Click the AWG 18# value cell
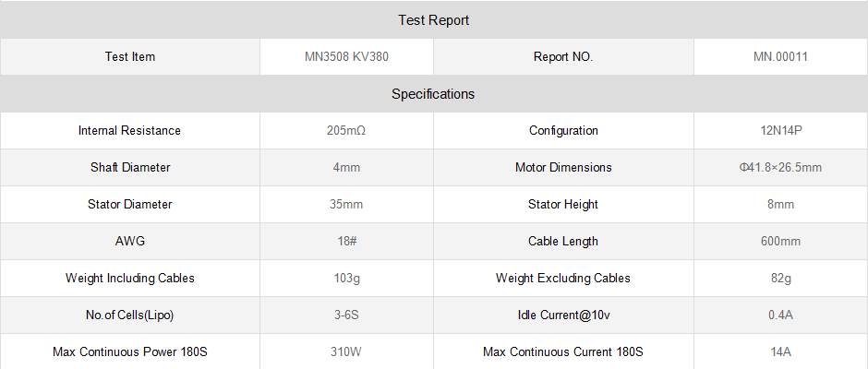 click(x=346, y=241)
